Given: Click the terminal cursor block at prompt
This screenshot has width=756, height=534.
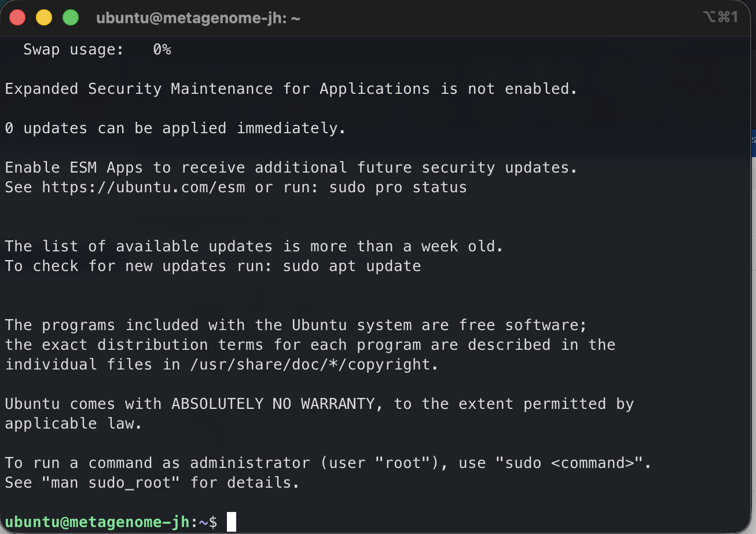Looking at the screenshot, I should coord(232,522).
